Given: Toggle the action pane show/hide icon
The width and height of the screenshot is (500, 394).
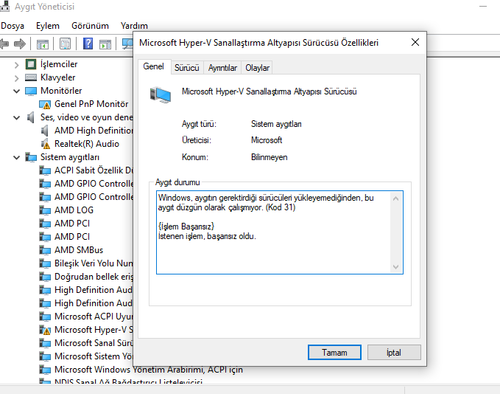Looking at the screenshot, I should (105, 44).
